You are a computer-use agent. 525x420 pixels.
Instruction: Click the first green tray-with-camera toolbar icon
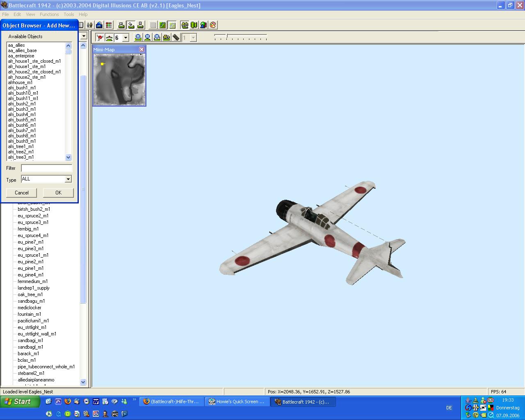[121, 25]
